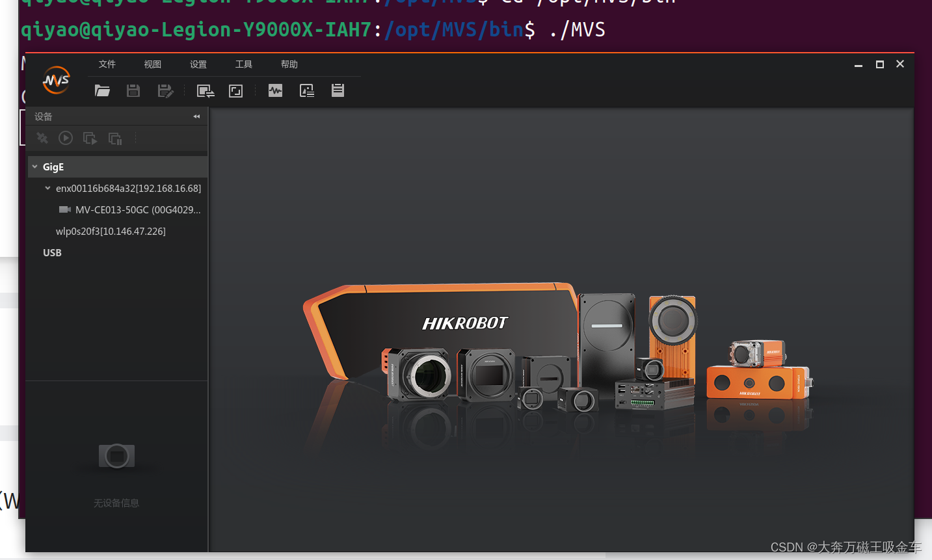Click the batch start acquisition icon

coord(90,139)
